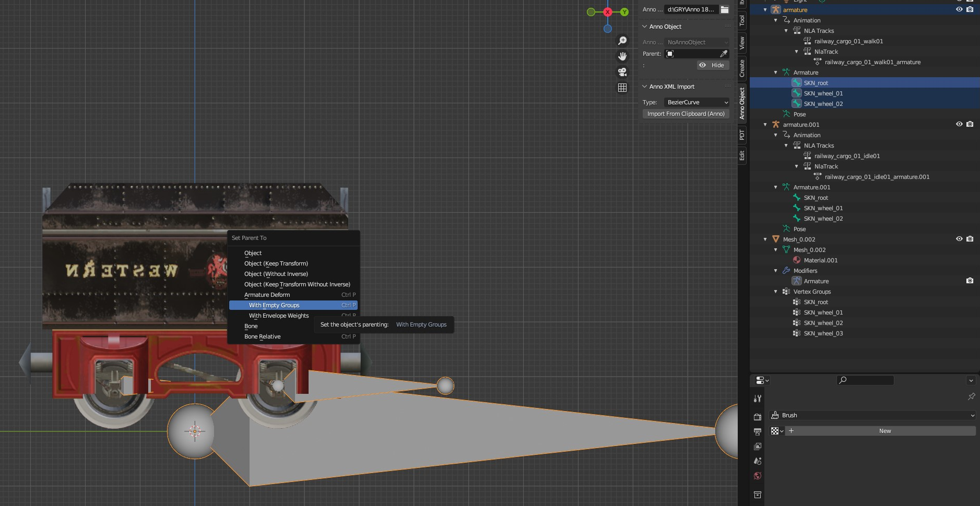Click Import From Clipboard (Anno) button
Screen dimensions: 980x506
[x=686, y=114]
